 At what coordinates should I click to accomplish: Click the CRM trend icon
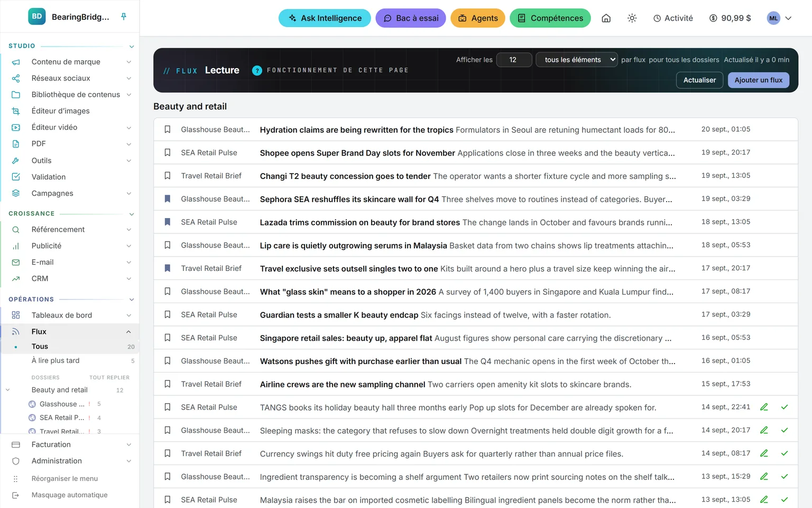coord(16,279)
